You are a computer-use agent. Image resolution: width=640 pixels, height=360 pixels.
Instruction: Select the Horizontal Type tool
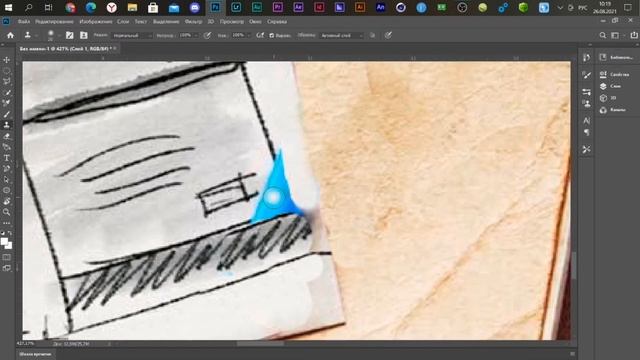[7, 158]
